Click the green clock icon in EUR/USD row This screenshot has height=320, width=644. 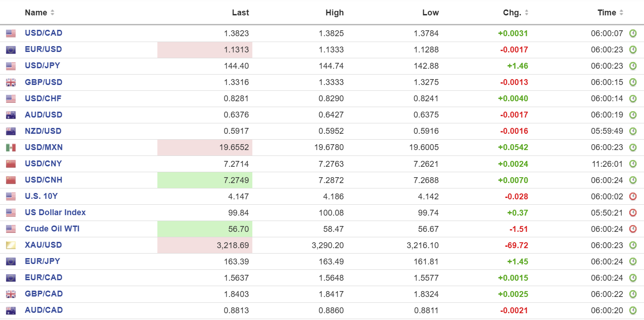pyautogui.click(x=633, y=50)
